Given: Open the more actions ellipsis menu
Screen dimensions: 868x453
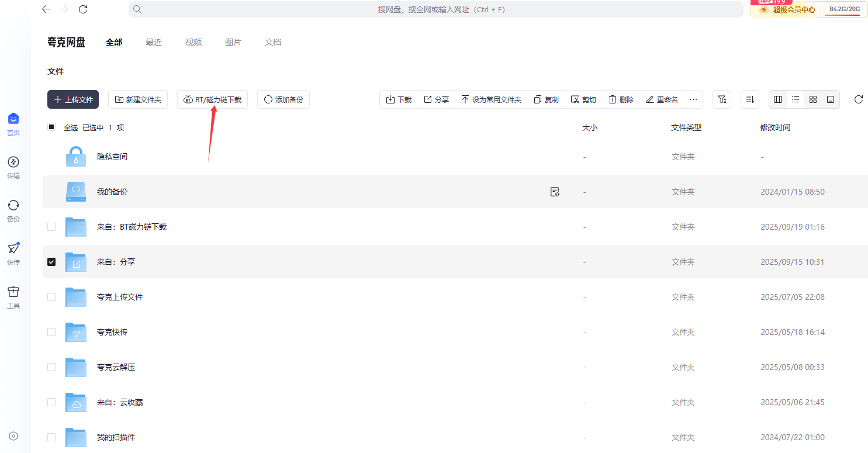Looking at the screenshot, I should click(693, 100).
